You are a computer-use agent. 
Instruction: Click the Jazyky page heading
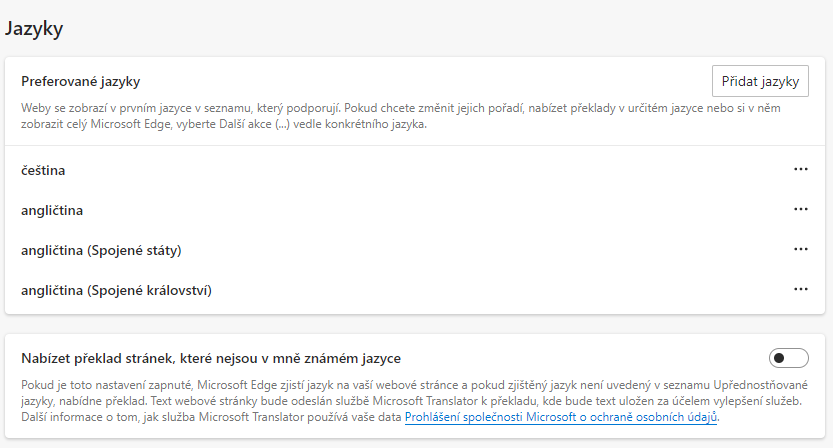[x=34, y=29]
